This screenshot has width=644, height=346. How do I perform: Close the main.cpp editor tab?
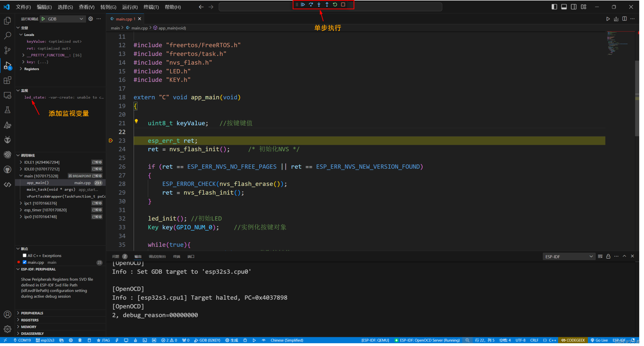point(140,19)
